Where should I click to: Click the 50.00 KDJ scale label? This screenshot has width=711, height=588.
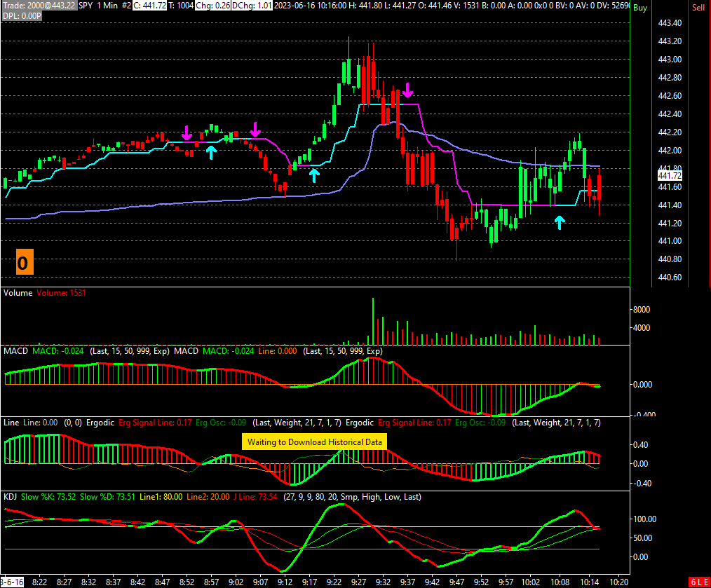[x=643, y=538]
